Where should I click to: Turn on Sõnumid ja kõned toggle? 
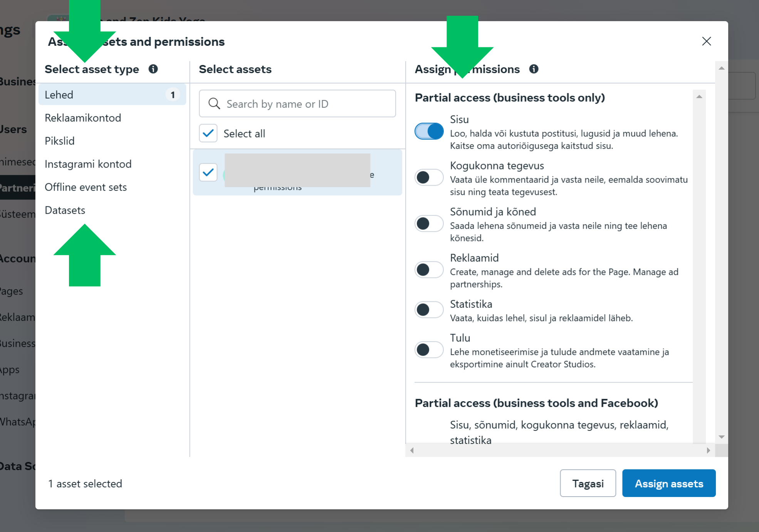click(x=429, y=224)
